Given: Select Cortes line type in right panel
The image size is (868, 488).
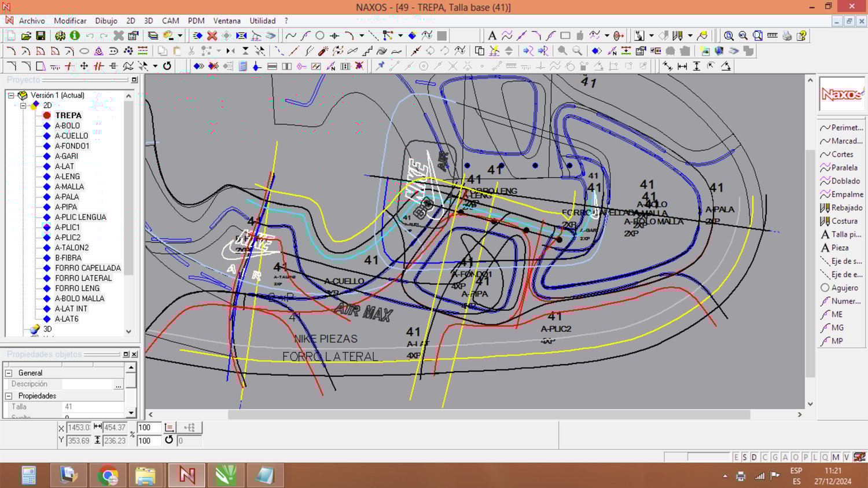Looking at the screenshot, I should point(837,155).
